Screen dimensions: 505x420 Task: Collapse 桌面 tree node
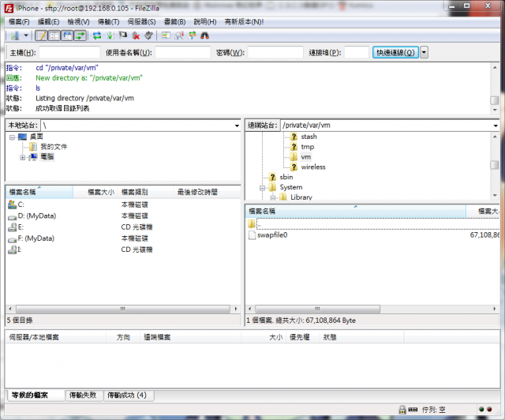13,137
